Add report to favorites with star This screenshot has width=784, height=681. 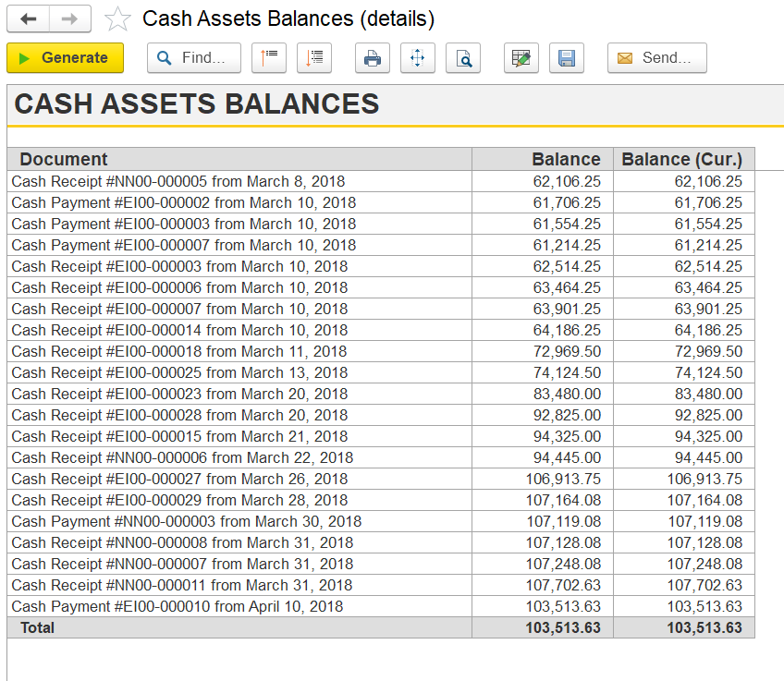pyautogui.click(x=117, y=19)
